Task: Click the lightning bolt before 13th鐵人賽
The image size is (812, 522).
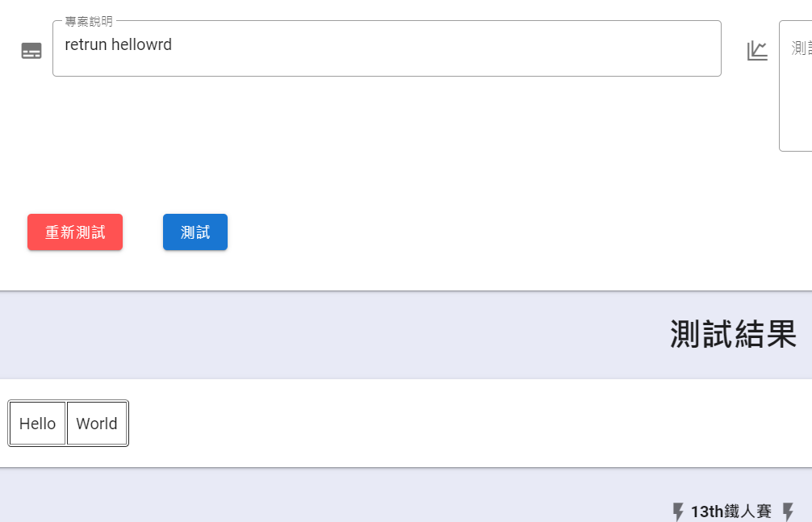Action: (678, 512)
